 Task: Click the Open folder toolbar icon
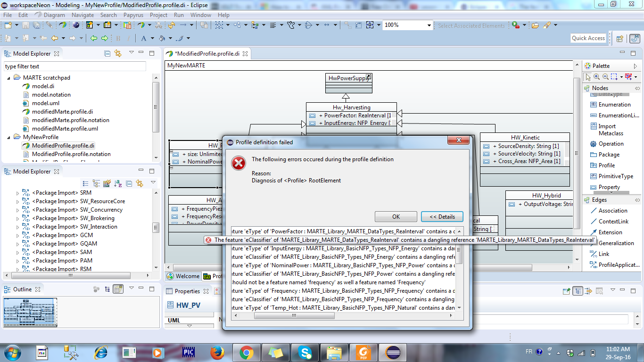[x=535, y=25]
